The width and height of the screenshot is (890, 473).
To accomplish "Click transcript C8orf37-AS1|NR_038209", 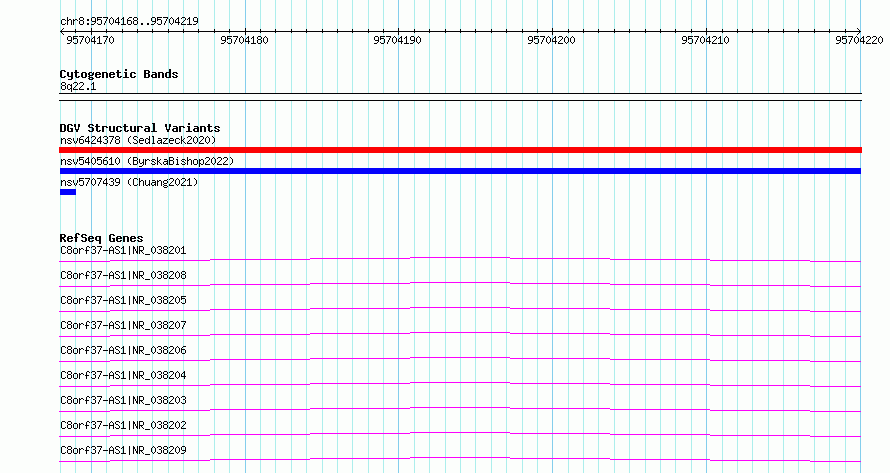I will (123, 450).
